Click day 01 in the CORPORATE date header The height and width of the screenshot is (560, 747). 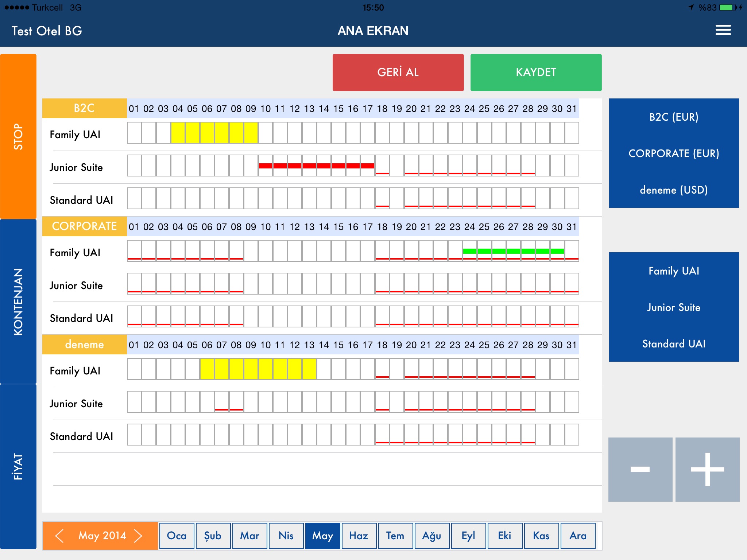[134, 227]
